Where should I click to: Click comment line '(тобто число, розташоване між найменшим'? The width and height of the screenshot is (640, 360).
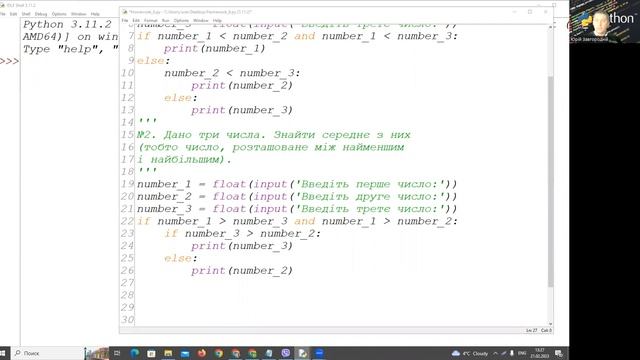pos(271,147)
